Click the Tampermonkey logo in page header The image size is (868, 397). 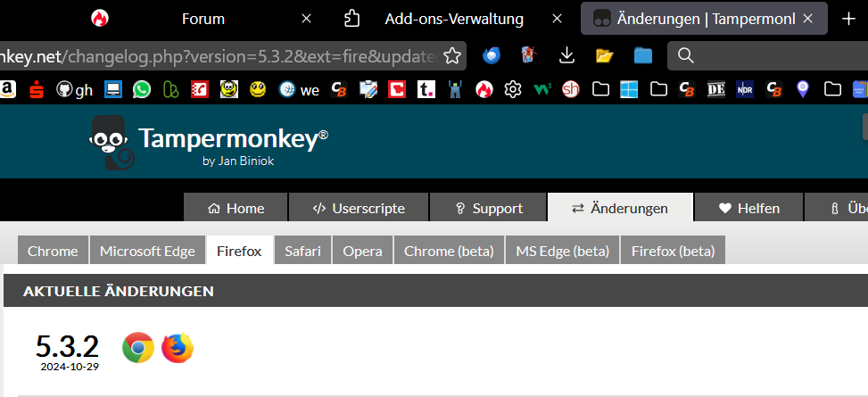click(x=112, y=143)
